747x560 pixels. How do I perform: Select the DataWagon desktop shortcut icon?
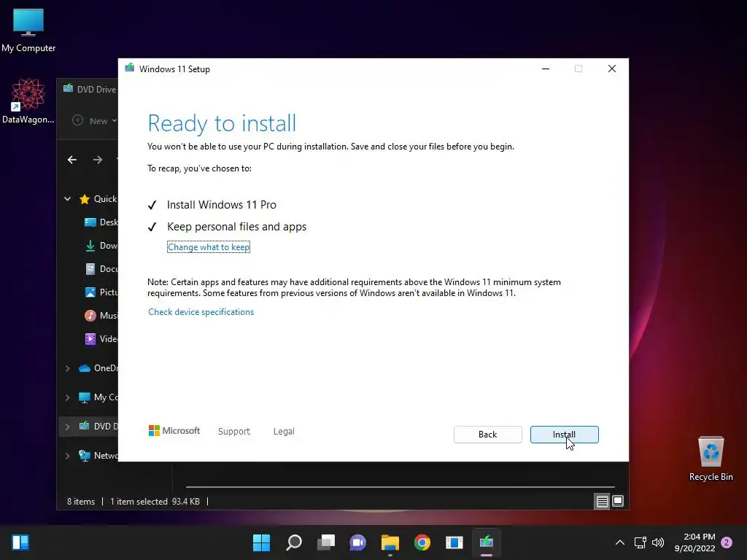[x=28, y=101]
